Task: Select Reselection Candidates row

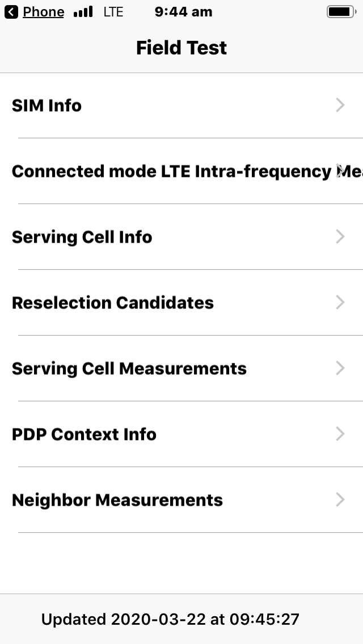Action: pos(113,303)
